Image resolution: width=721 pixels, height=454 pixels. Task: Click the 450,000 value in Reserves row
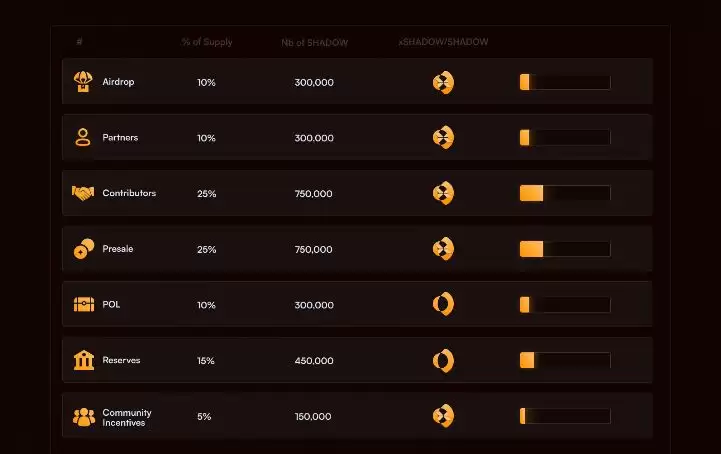(x=314, y=360)
